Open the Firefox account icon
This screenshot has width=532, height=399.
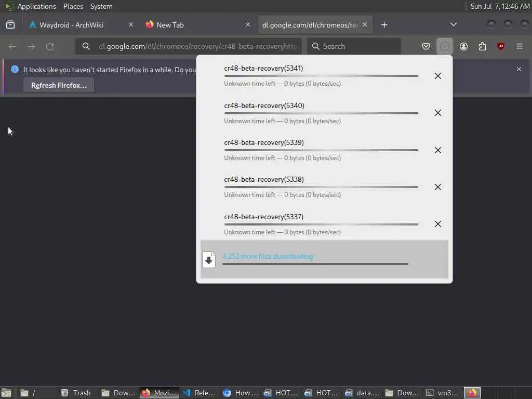[x=463, y=46]
